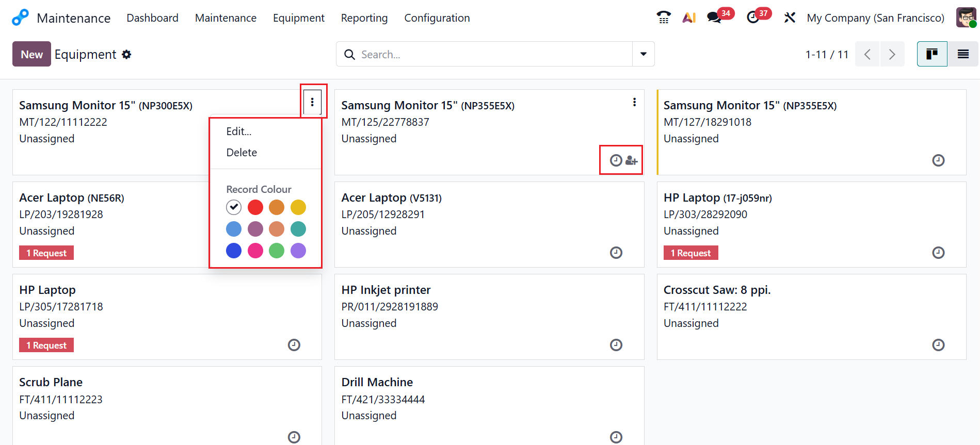The width and height of the screenshot is (980, 445).
Task: Pick the red record colour swatch
Action: coord(255,207)
